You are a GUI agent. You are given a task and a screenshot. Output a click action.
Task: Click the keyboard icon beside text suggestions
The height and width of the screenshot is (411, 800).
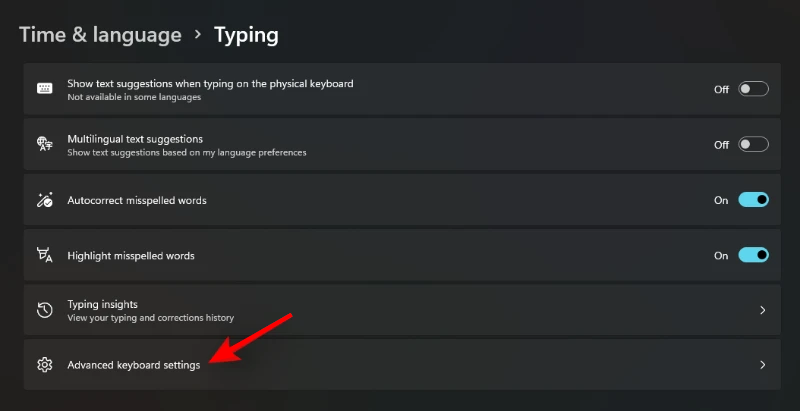(x=44, y=89)
